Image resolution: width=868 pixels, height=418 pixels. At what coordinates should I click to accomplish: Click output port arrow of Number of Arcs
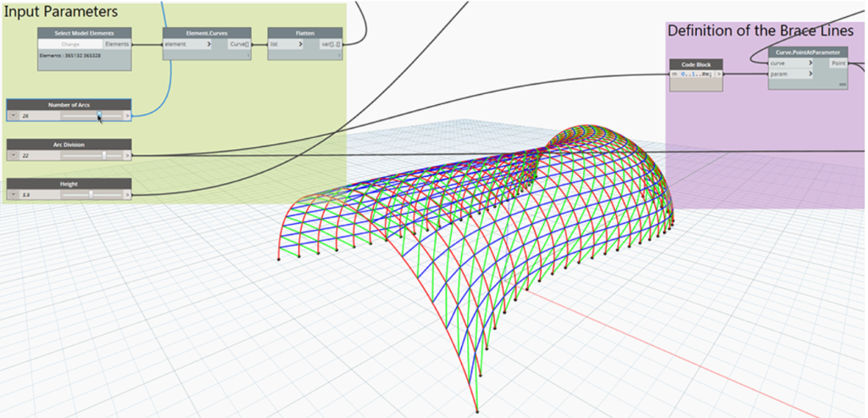[127, 116]
